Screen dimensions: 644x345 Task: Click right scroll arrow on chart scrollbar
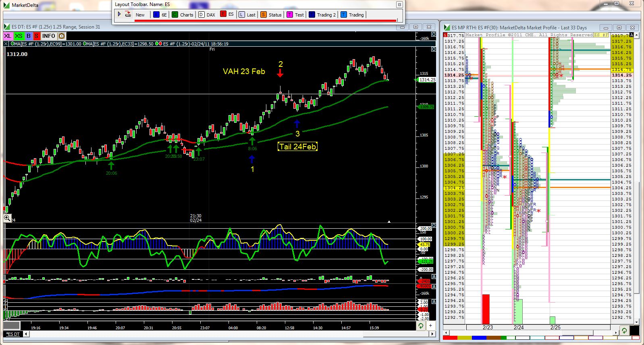point(433,334)
